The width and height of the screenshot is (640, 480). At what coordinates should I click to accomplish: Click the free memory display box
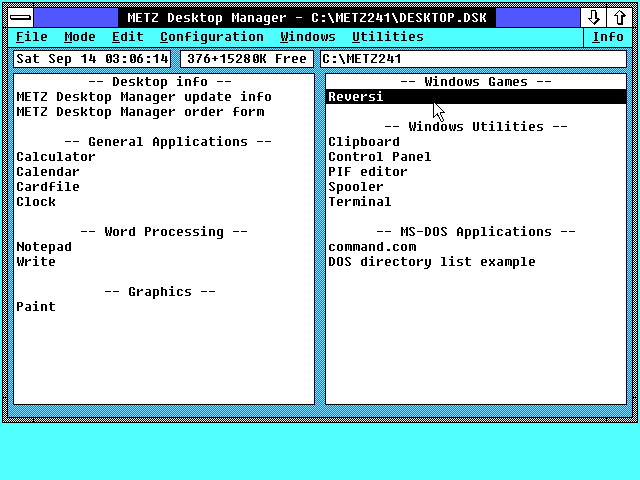click(x=247, y=59)
